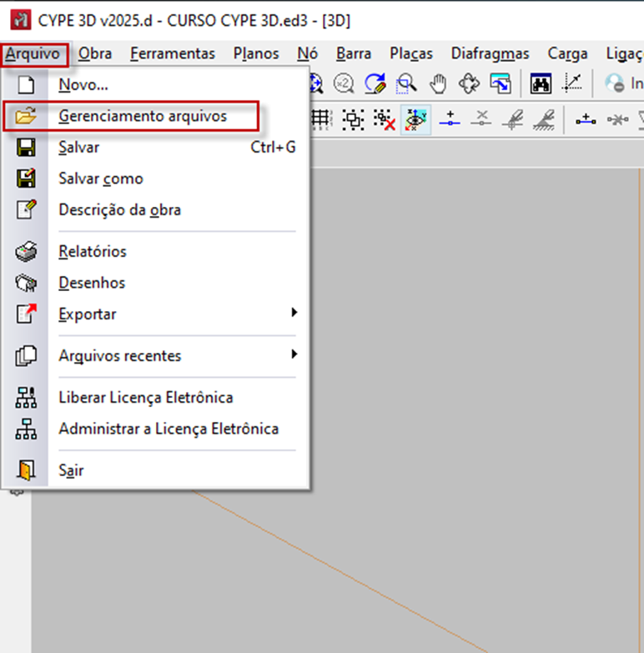Click the printer icon beside Relatórios

(x=26, y=252)
